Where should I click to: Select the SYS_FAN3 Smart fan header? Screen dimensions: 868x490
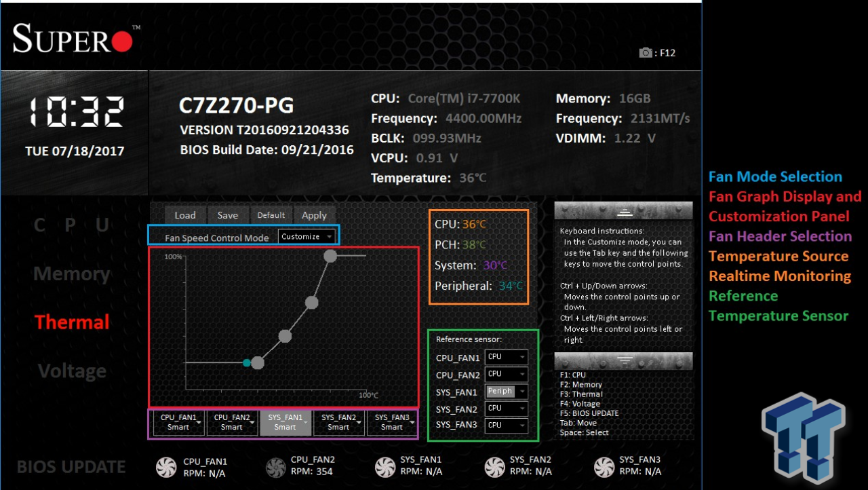pos(392,423)
